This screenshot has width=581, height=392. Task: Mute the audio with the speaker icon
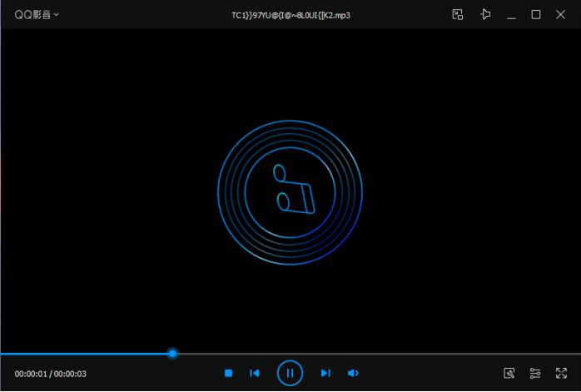353,373
